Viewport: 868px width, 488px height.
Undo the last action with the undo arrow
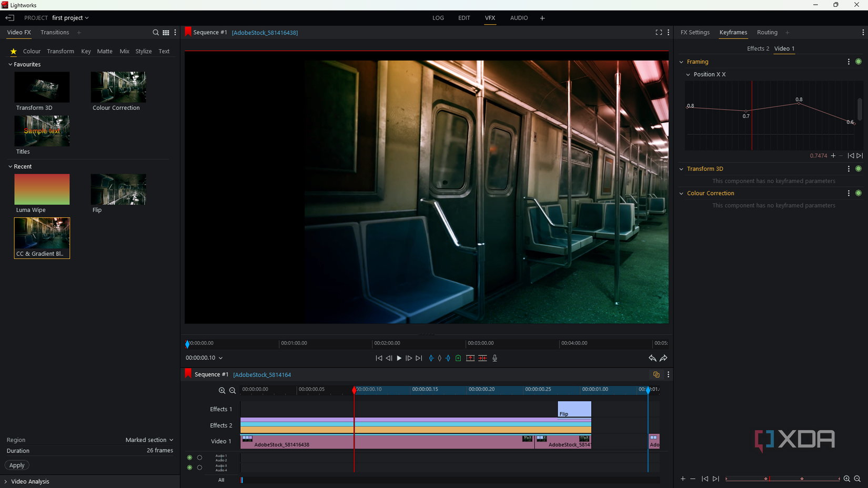(x=652, y=358)
